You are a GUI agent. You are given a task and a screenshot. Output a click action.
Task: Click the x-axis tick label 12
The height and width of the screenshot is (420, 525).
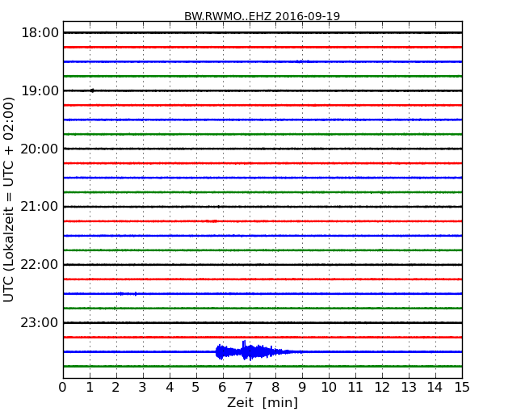[x=382, y=388]
